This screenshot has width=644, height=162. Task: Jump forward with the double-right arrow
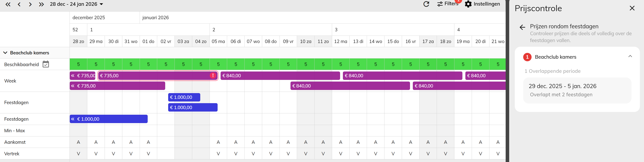(41, 4)
